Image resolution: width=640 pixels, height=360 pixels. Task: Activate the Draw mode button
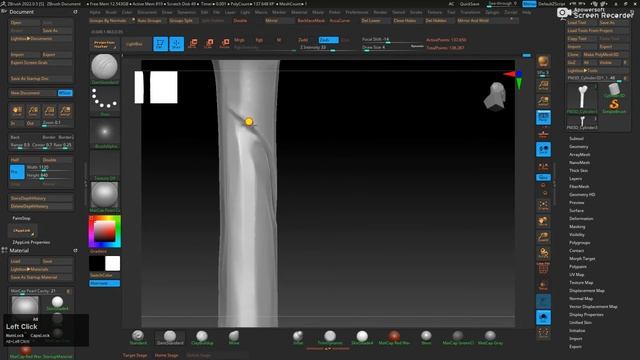tap(176, 44)
